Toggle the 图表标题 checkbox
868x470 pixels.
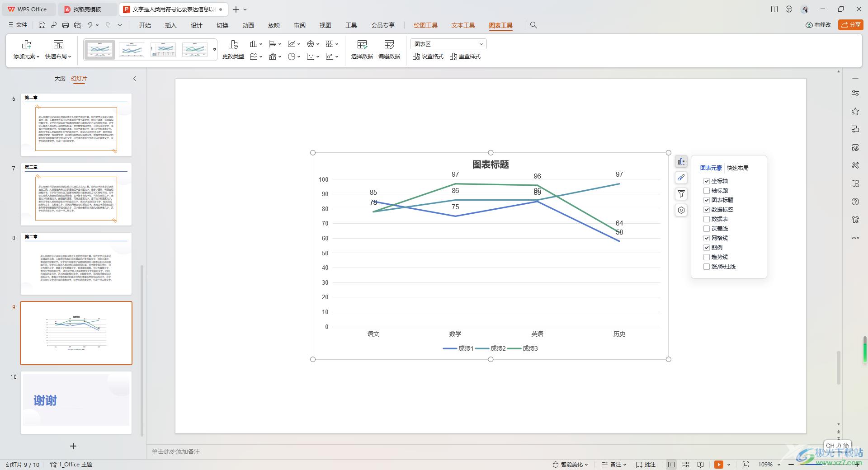click(706, 200)
